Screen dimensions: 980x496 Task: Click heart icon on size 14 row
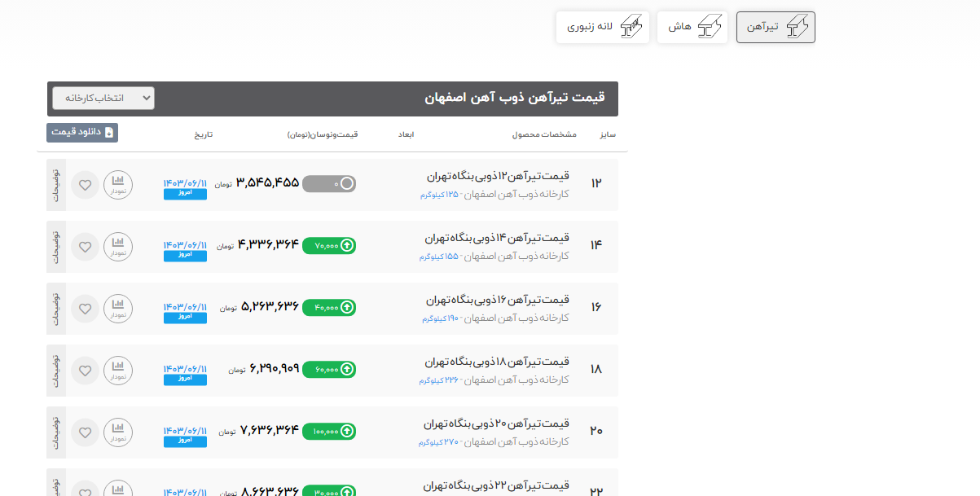85,246
